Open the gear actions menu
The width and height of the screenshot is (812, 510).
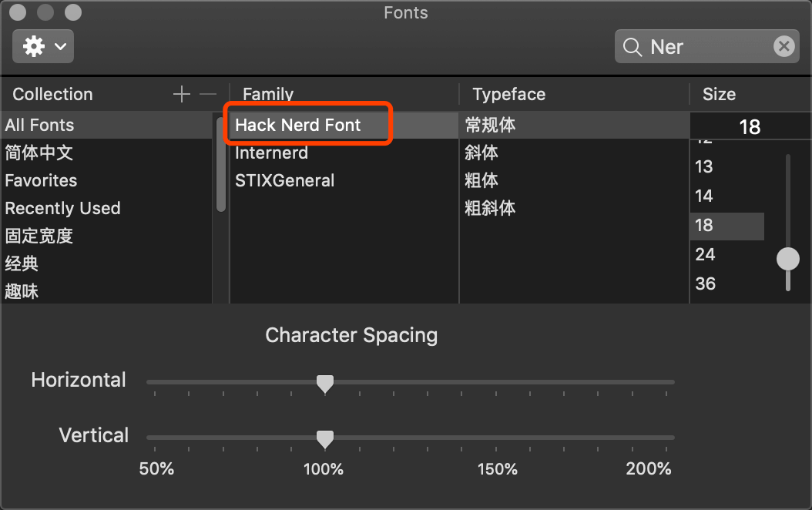43,46
